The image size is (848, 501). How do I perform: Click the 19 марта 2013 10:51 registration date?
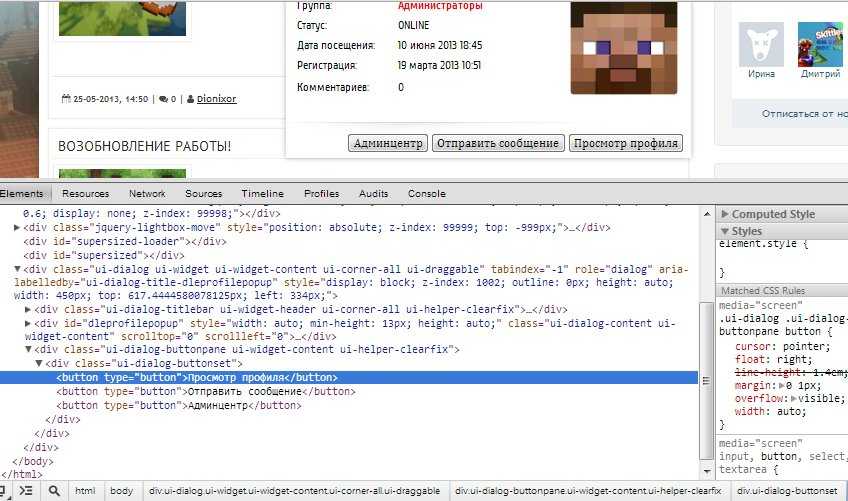(x=439, y=65)
